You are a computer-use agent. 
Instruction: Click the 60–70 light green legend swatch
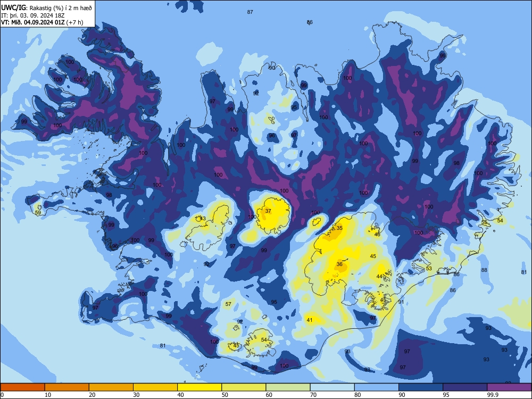[288, 387]
